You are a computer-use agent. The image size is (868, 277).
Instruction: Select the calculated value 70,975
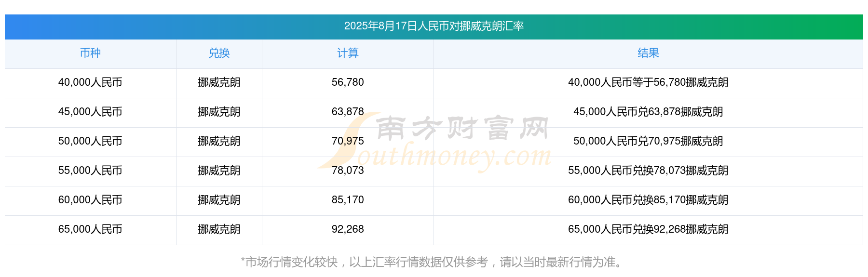[x=348, y=141]
